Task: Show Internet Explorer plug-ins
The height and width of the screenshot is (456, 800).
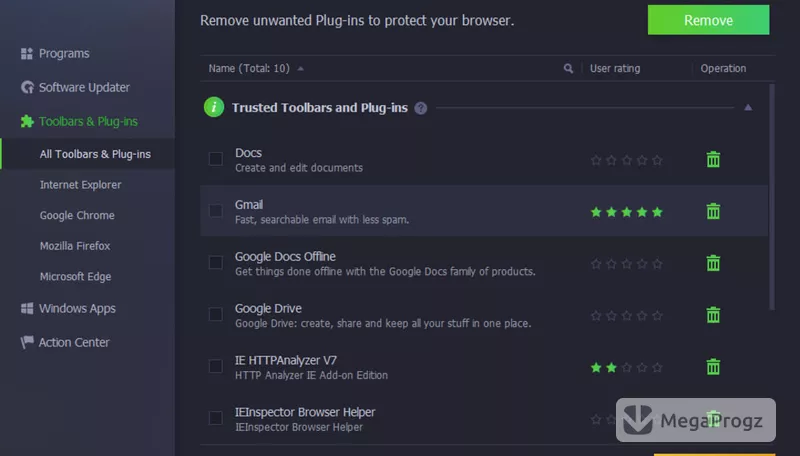Action: pyautogui.click(x=81, y=185)
